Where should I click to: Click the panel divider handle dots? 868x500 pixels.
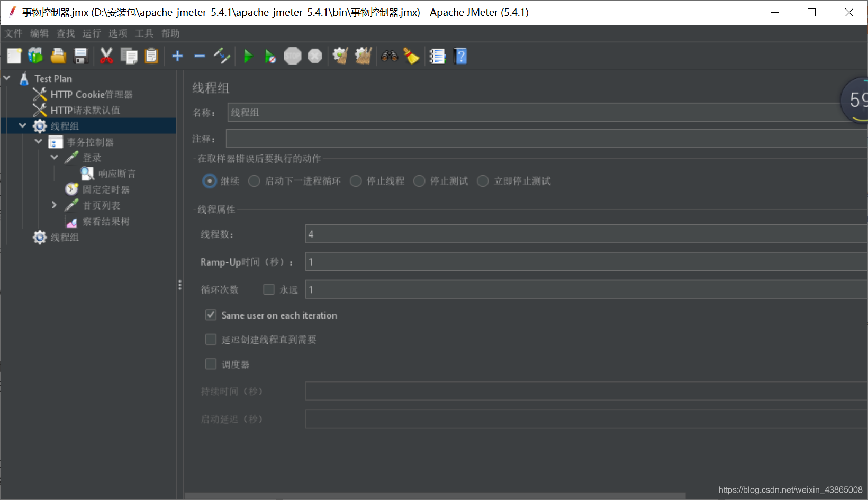tap(180, 285)
